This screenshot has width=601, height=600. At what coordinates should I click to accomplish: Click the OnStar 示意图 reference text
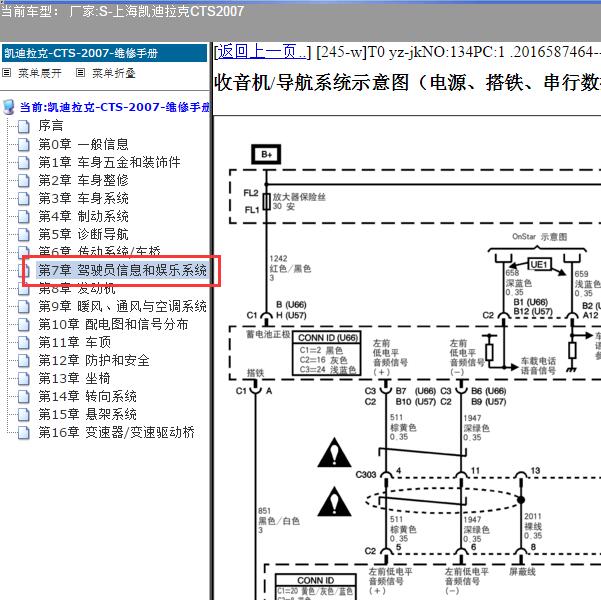click(x=540, y=237)
